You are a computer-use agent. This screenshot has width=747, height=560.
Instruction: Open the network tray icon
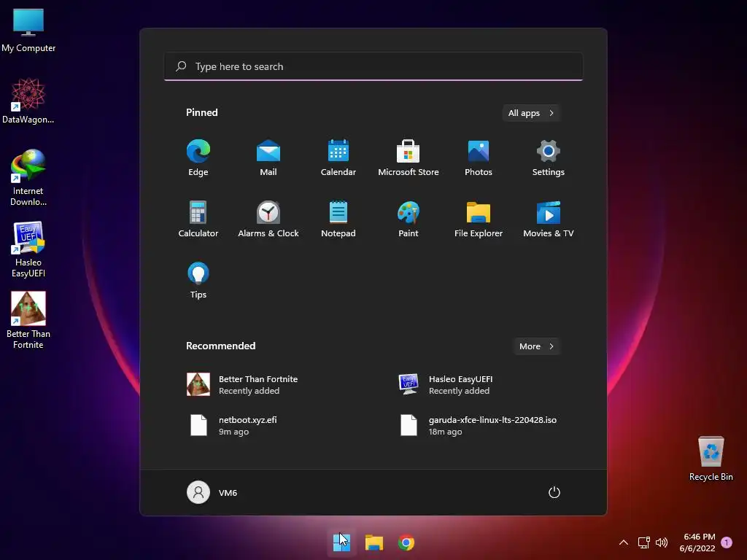[643, 542]
